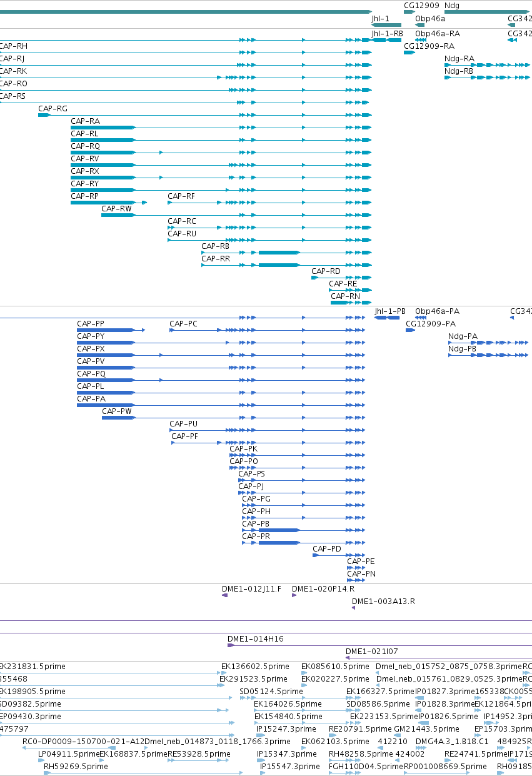
Task: Select the CAP-RN transcript label
Action: click(x=346, y=296)
